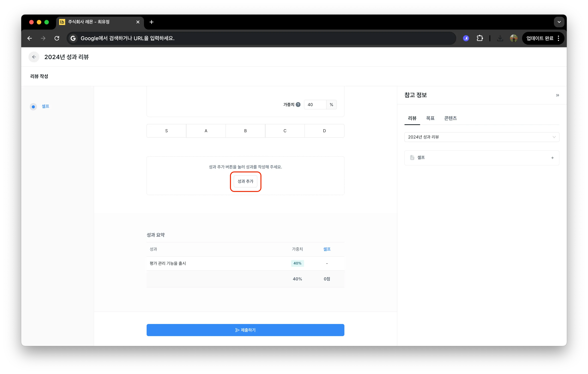Click the 성과 추가 button
The image size is (588, 374).
coord(245,181)
